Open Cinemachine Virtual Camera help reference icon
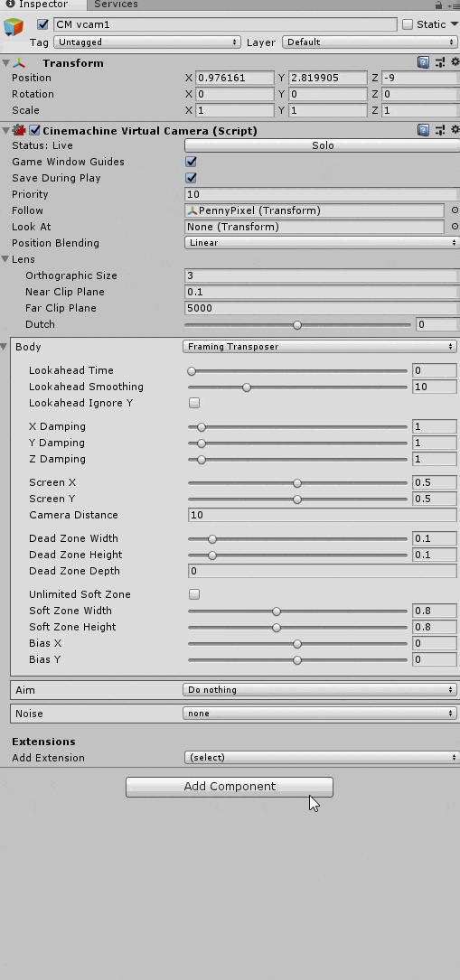The width and height of the screenshot is (460, 980). (x=423, y=130)
